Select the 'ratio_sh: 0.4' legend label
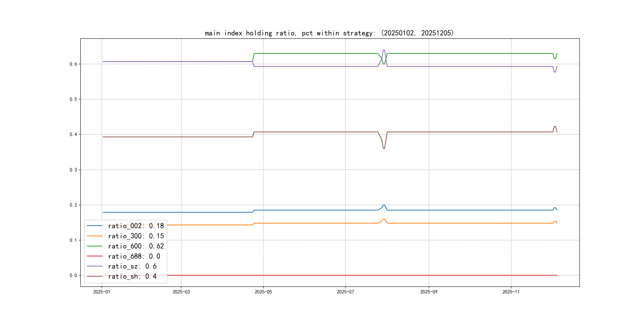Image resolution: width=644 pixels, height=322 pixels. [132, 276]
